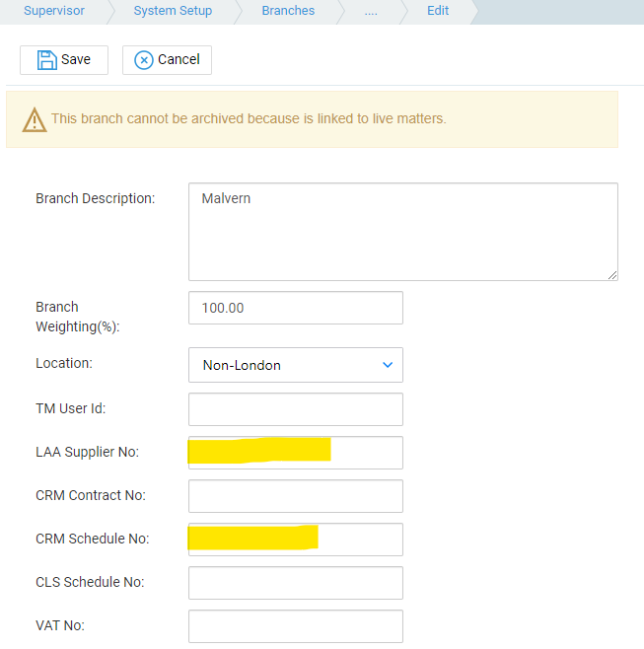644x649 pixels.
Task: Select the Non-London location combo box
Action: pos(296,365)
